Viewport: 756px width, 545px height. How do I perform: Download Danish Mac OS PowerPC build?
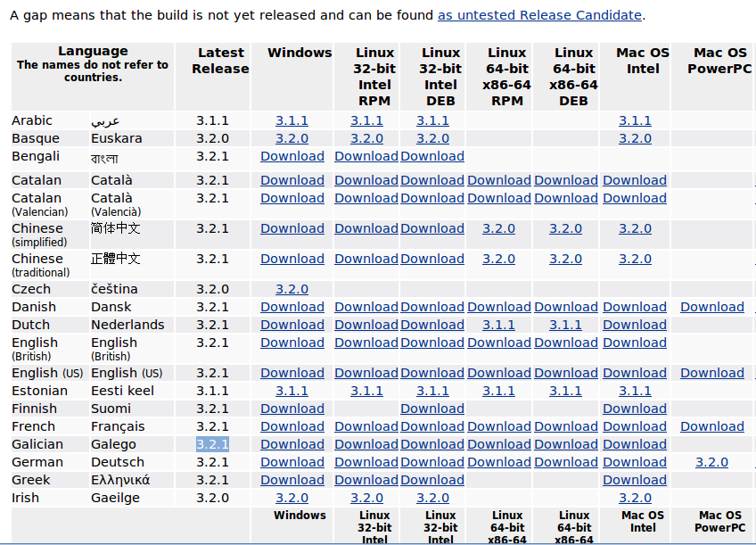(x=711, y=307)
